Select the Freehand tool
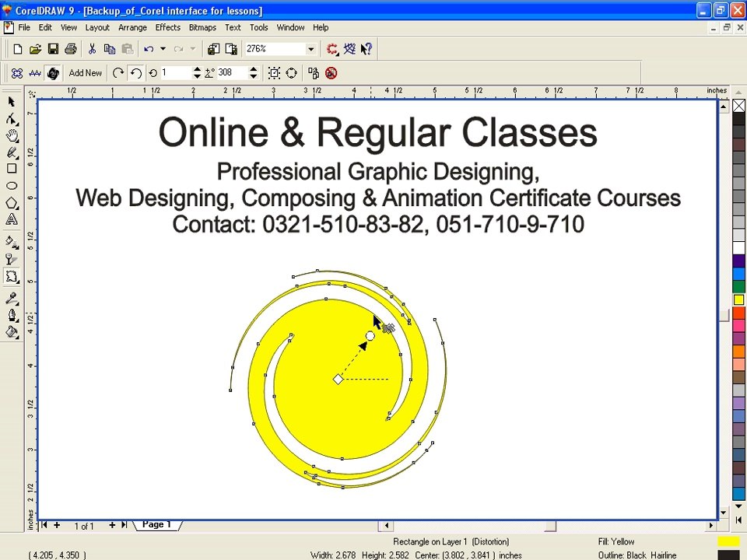 point(12,152)
